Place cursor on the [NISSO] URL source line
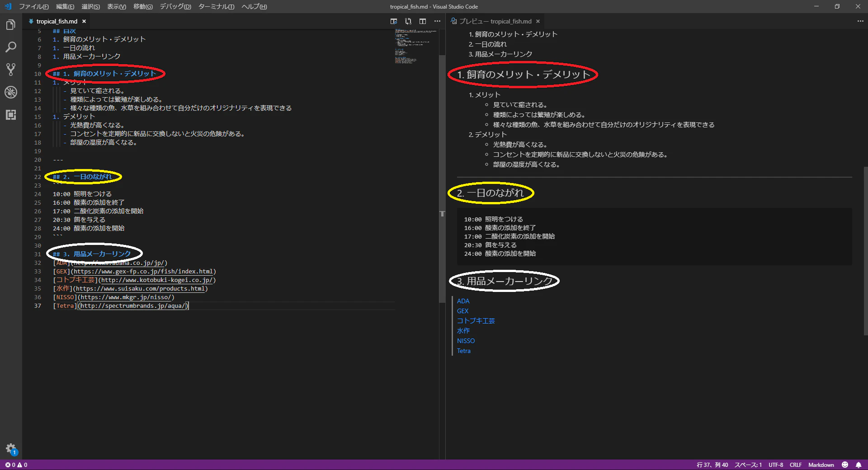Screen dimensions: 868x470 113,297
